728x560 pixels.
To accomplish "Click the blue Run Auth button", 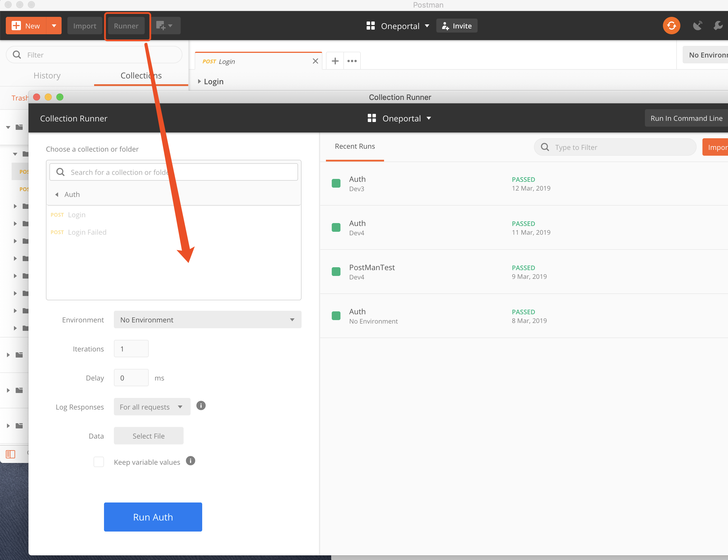I will click(x=153, y=517).
